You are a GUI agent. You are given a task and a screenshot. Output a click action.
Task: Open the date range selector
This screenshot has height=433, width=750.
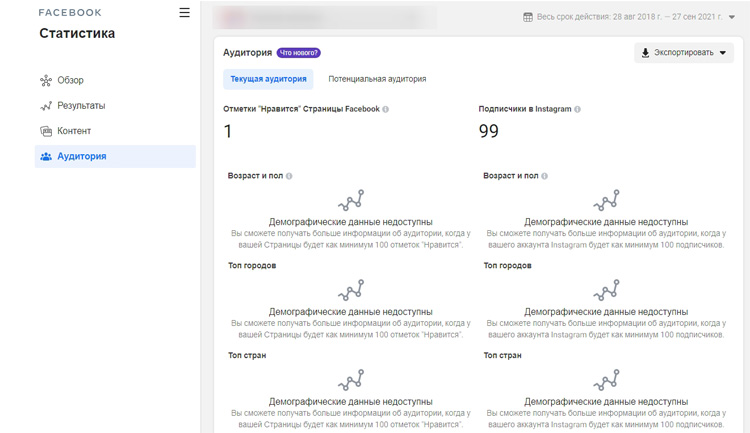tap(629, 17)
